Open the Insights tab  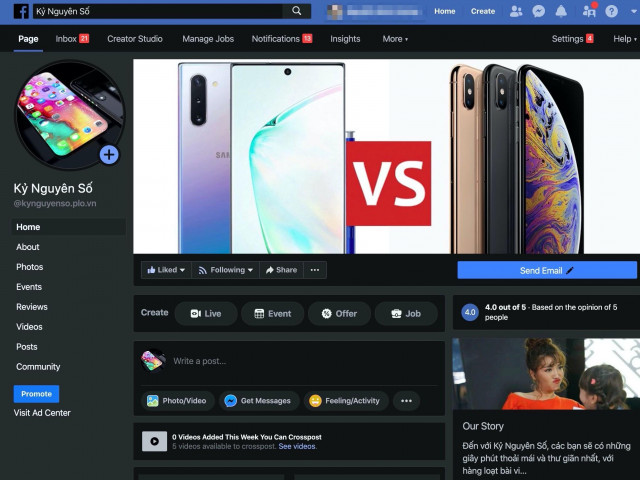click(345, 39)
